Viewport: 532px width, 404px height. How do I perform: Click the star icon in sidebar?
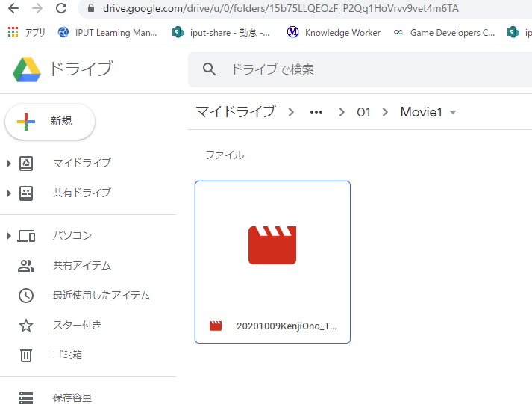pos(26,326)
